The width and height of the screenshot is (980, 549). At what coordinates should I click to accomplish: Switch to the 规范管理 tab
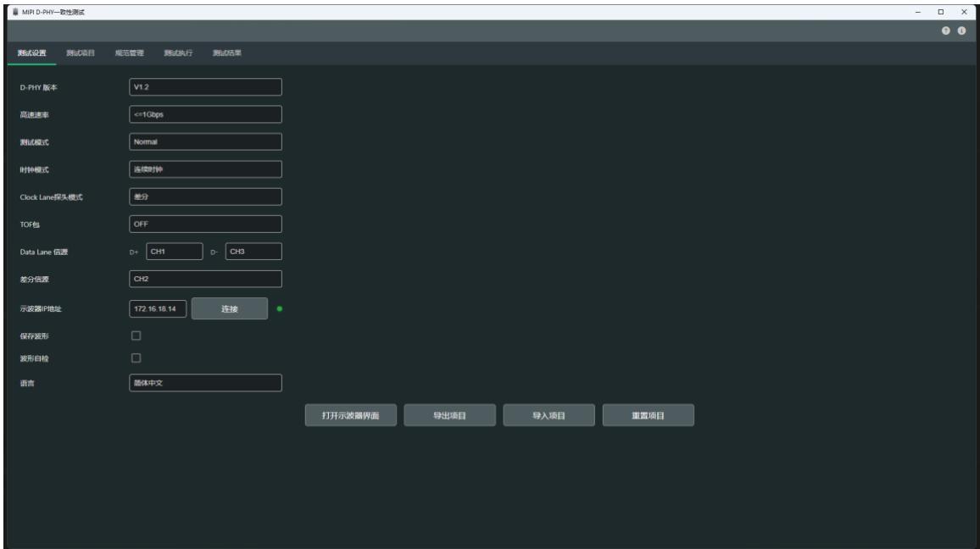130,53
